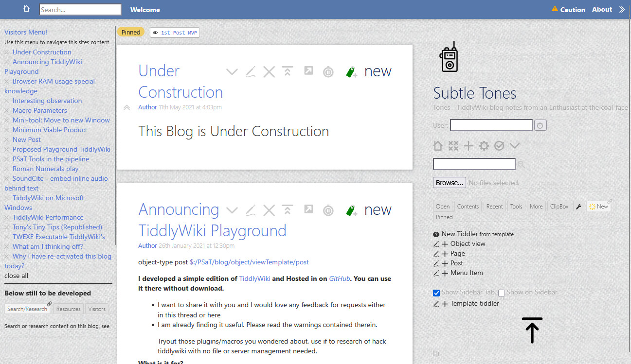Screen dimensions: 631x364
Task: Edit the Under Construction tiddler with pencil icon
Action: coord(251,72)
